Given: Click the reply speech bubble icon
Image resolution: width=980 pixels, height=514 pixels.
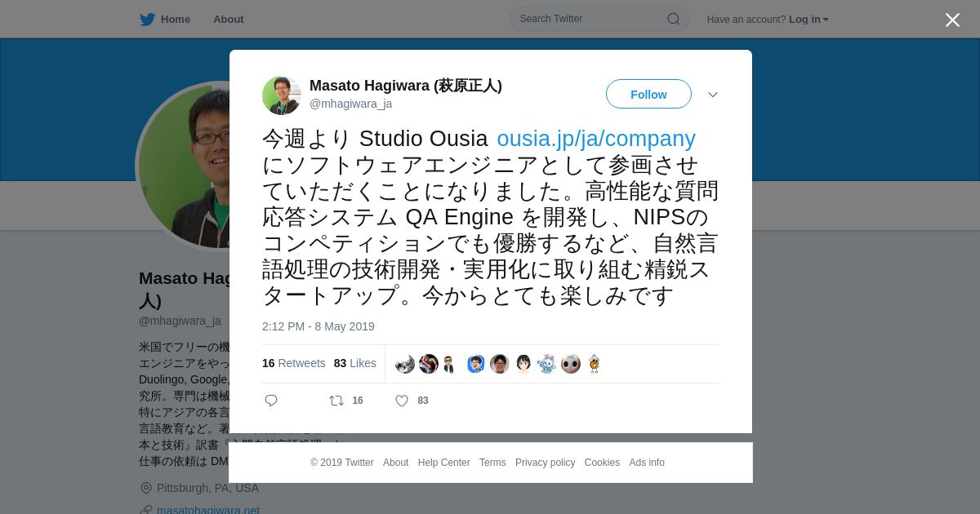Looking at the screenshot, I should click(271, 401).
